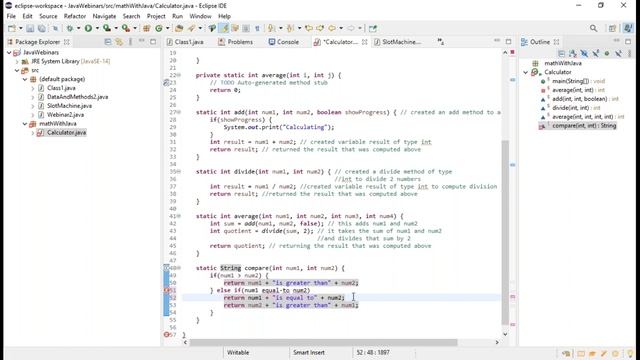Switch to the Java perspective icon

coord(628,28)
